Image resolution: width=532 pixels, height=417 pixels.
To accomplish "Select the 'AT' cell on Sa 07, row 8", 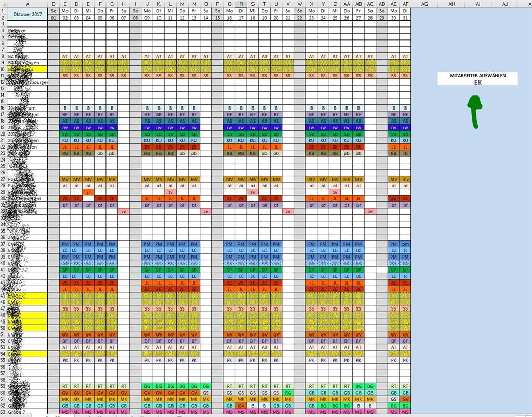I will point(124,56).
